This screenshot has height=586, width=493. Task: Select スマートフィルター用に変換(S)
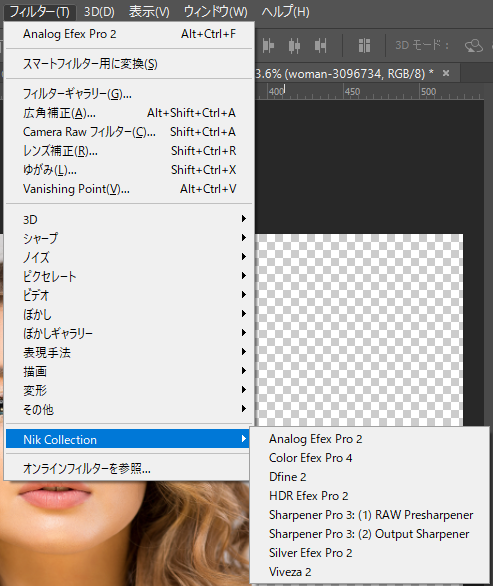129,64
